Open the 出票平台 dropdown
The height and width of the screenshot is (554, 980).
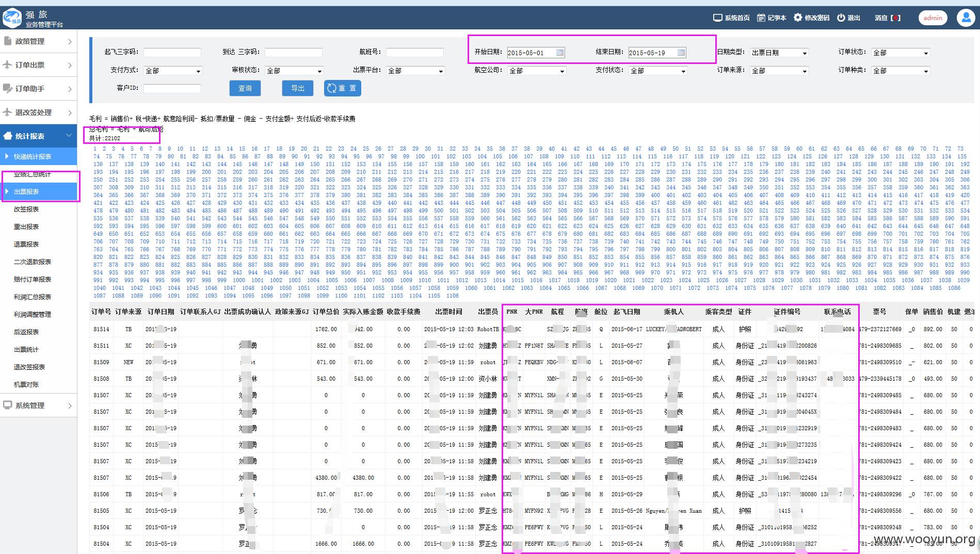pos(415,71)
